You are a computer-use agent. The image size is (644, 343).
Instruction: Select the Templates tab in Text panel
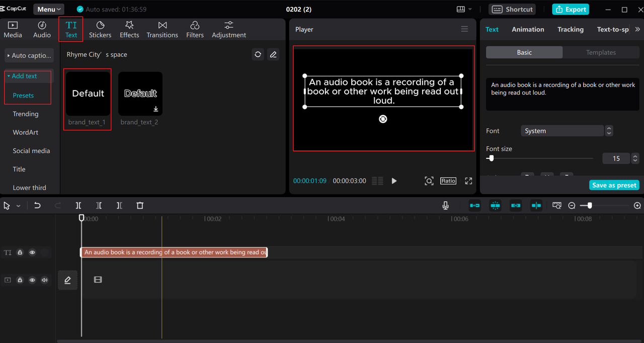601,52
